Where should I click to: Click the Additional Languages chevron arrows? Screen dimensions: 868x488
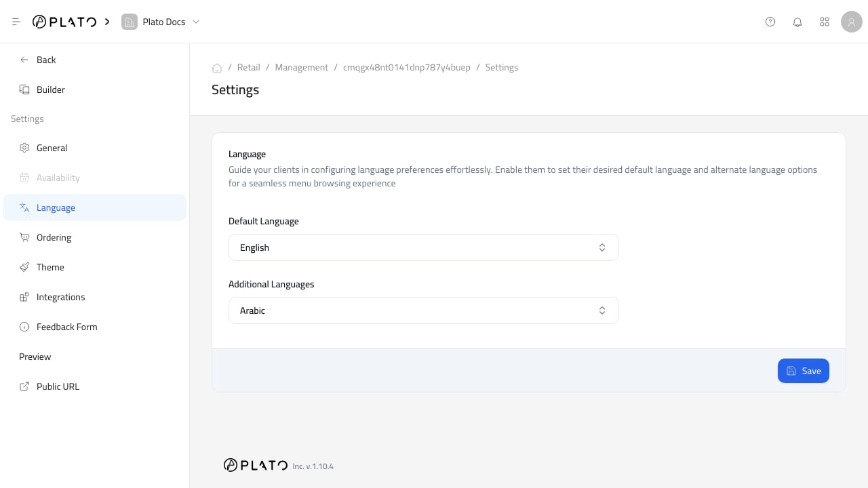(x=602, y=310)
